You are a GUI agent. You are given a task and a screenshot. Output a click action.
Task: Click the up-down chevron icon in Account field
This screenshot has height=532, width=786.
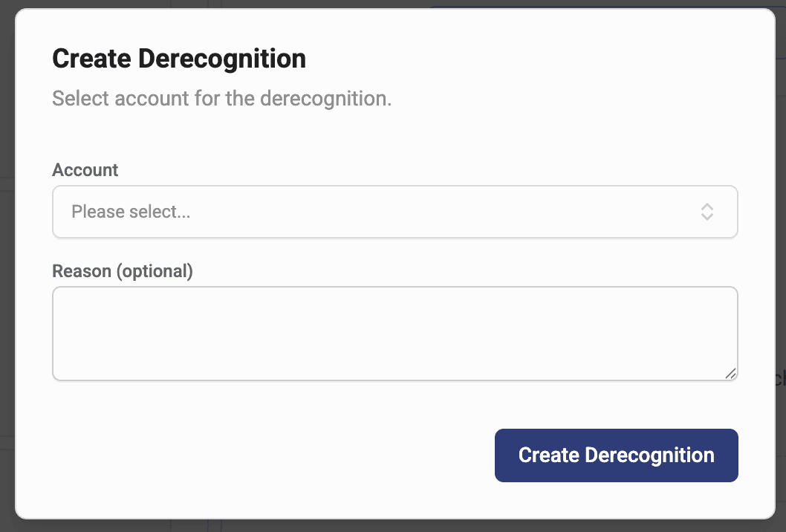coord(707,212)
